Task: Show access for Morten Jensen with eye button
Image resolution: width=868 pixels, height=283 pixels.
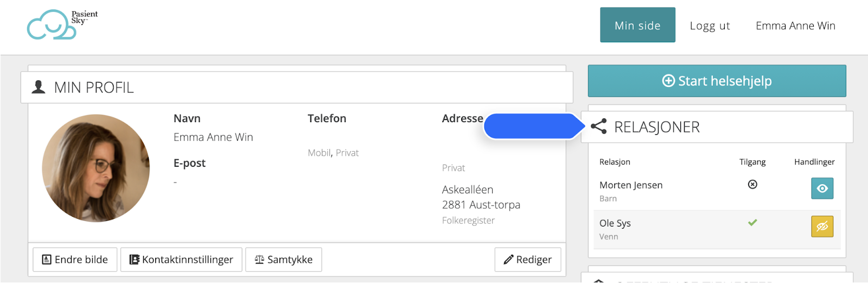Action: click(x=822, y=188)
